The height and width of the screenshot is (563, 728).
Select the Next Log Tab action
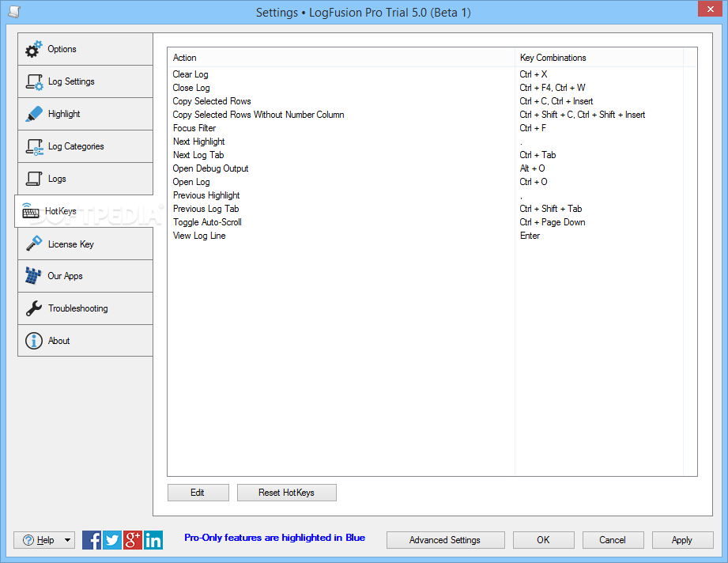click(x=432, y=155)
